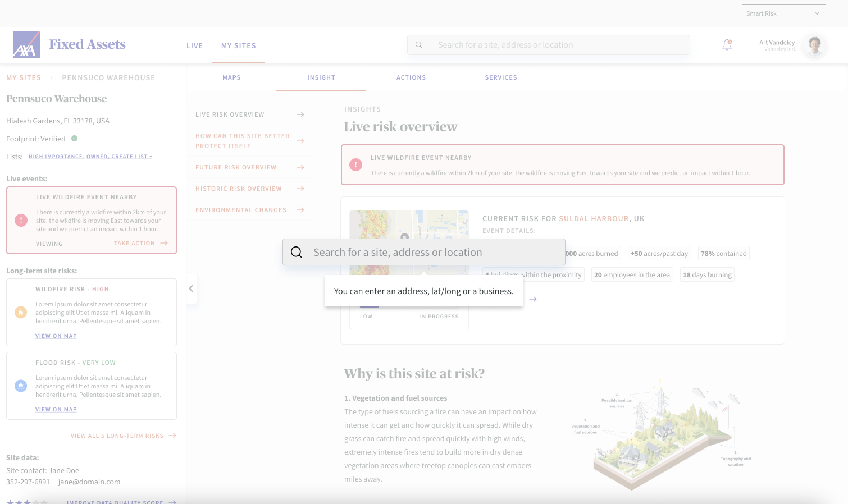848x504 pixels.
Task: Click magnifier icon in header search bar
Action: pos(418,45)
